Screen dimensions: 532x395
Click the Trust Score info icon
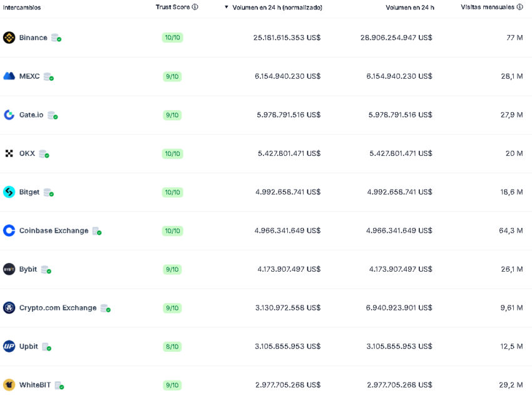[195, 7]
